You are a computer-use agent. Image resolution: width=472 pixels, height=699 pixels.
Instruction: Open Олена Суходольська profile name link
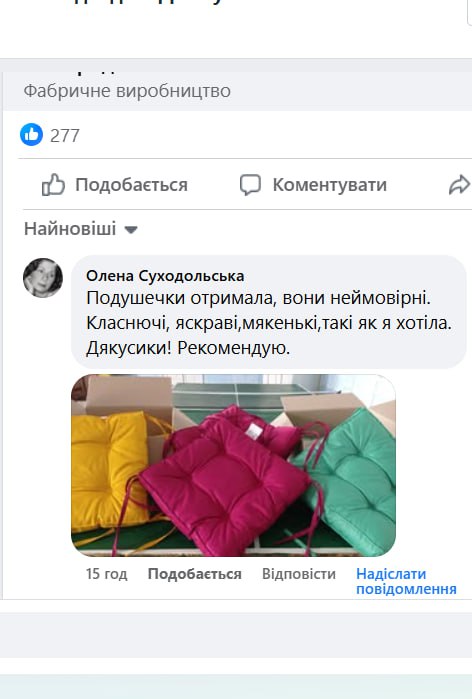click(x=165, y=276)
